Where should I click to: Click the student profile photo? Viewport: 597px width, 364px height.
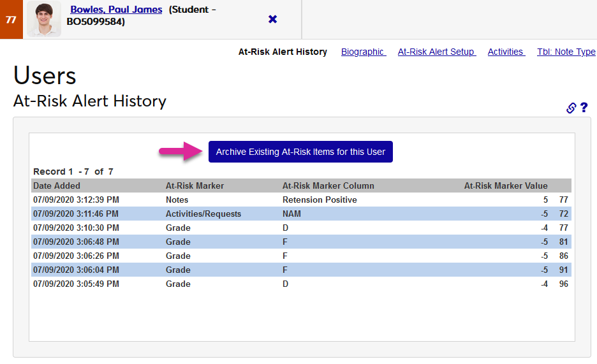[43, 19]
